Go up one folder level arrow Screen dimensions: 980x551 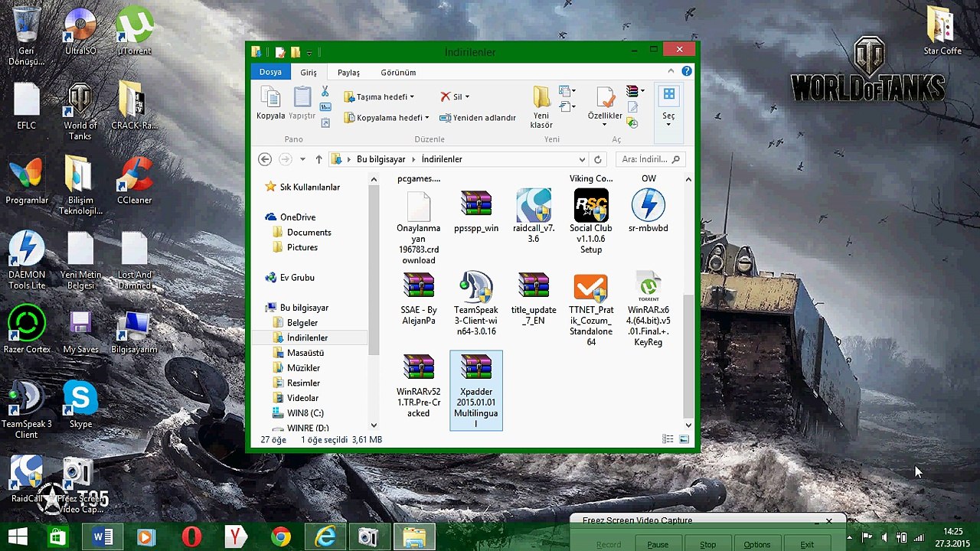coord(319,159)
